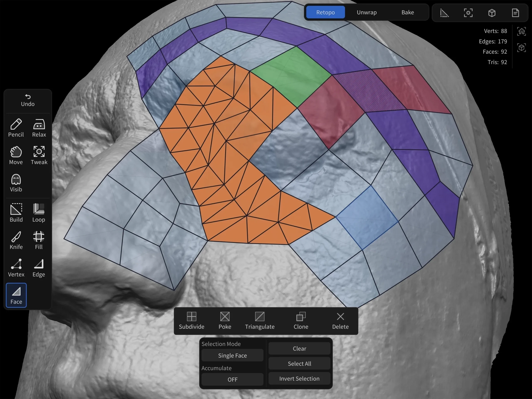
Task: Select the Relax tool
Action: click(x=39, y=128)
